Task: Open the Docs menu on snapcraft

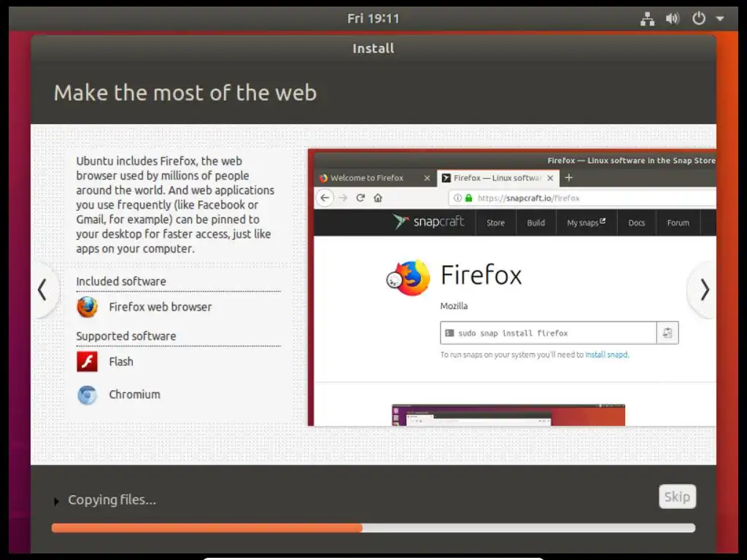Action: tap(636, 223)
